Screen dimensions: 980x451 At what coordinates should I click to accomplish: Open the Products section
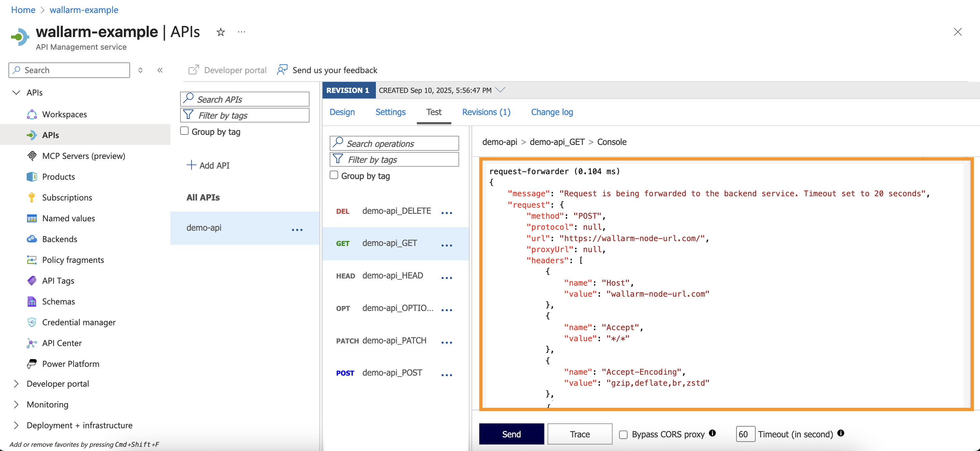[59, 176]
